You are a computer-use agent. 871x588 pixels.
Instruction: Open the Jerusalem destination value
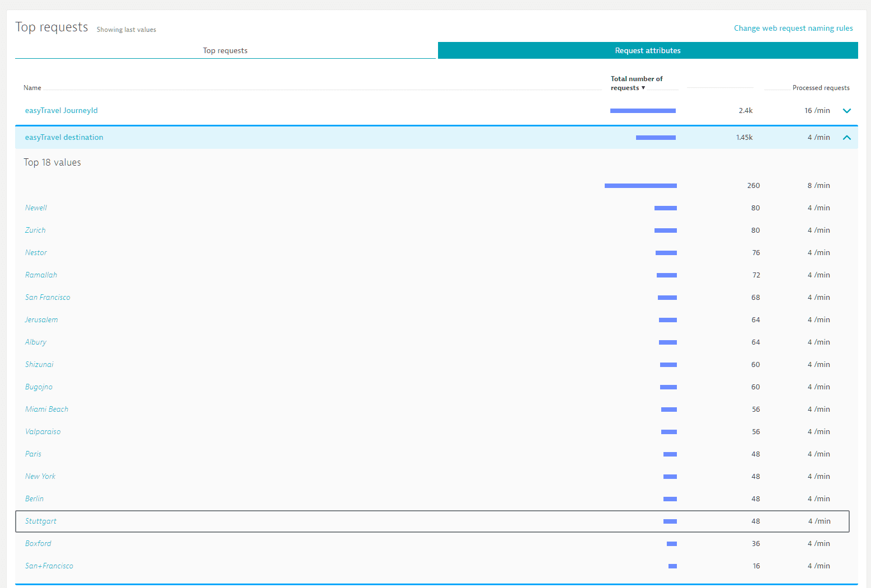pos(41,319)
